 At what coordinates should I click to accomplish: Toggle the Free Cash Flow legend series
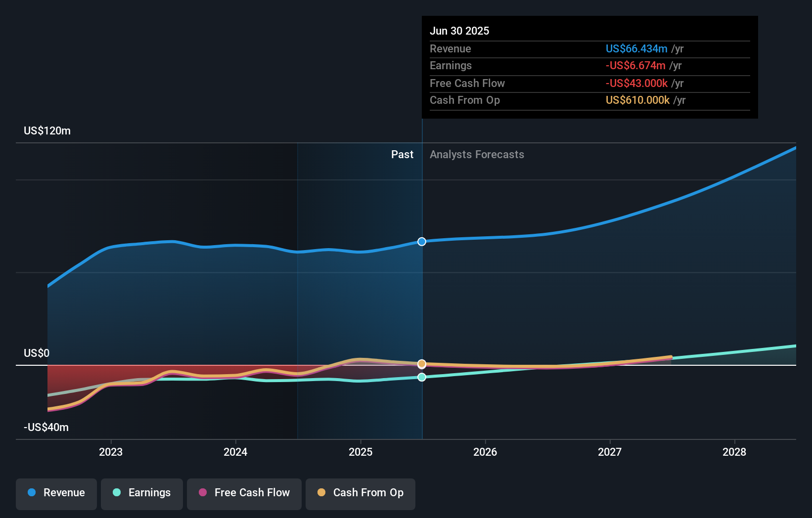(244, 494)
